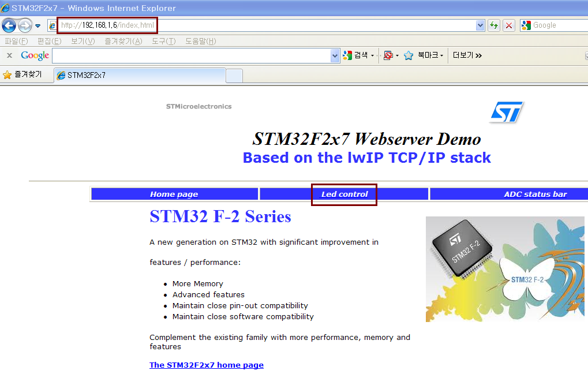Screen dimensions: 588x374
Task: Click the STM32F2x7 Webserver Demo title
Action: [x=367, y=139]
